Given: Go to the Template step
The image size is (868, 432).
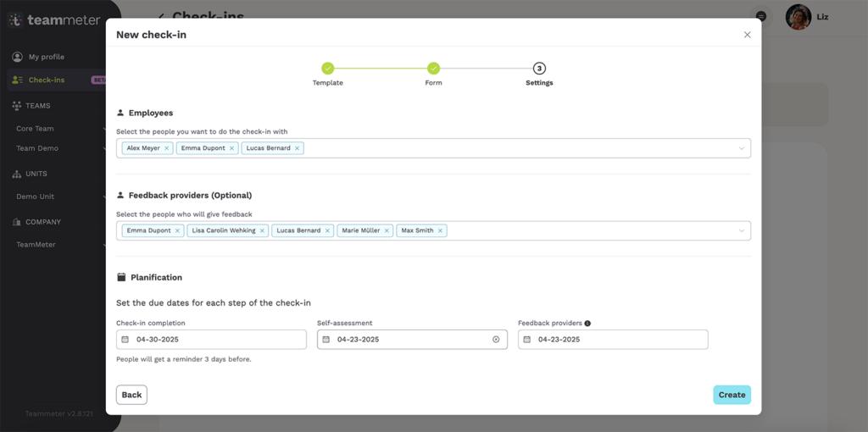Looking at the screenshot, I should click(327, 69).
